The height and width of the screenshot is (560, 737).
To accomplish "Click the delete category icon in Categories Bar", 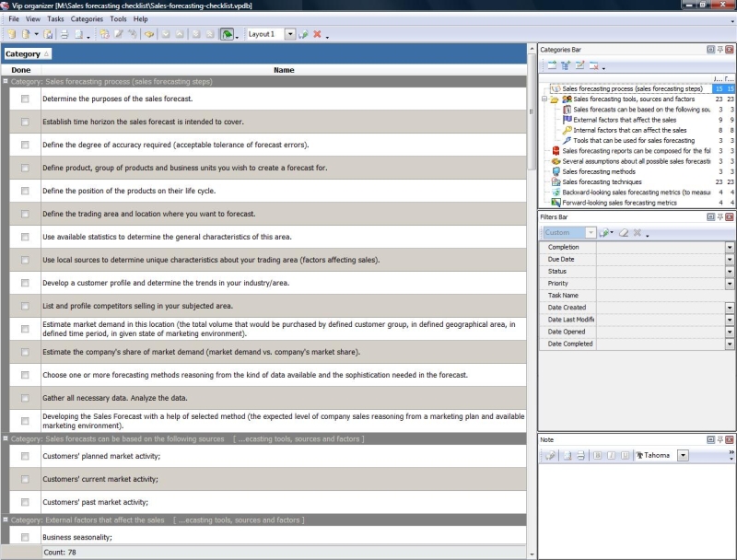I will pyautogui.click(x=594, y=65).
